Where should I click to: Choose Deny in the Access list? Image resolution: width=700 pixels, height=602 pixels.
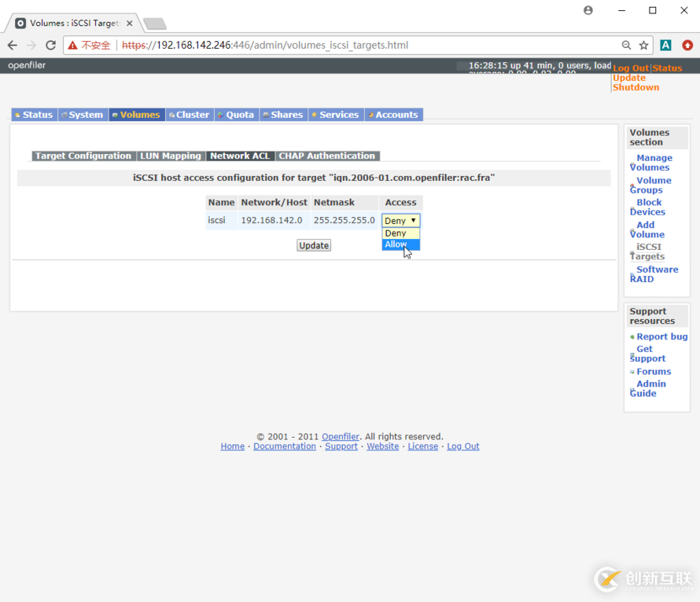(x=396, y=233)
